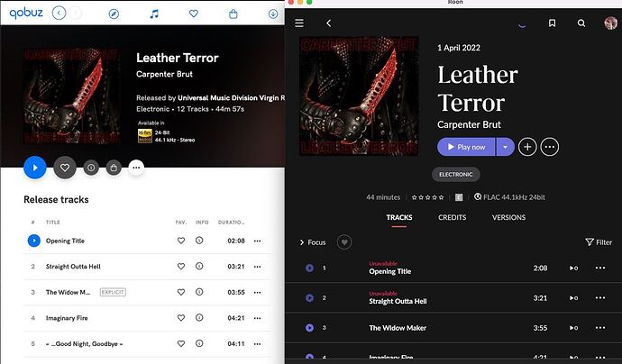
Task: Click the Qobuz album cover thumbnail
Action: [72, 96]
